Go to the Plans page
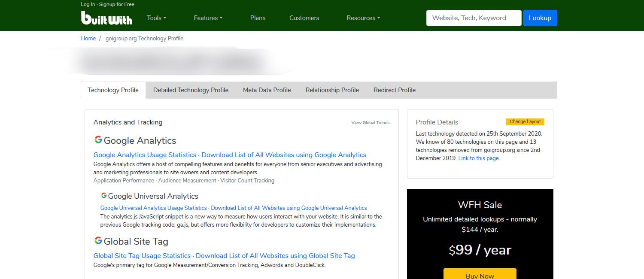 pos(258,18)
